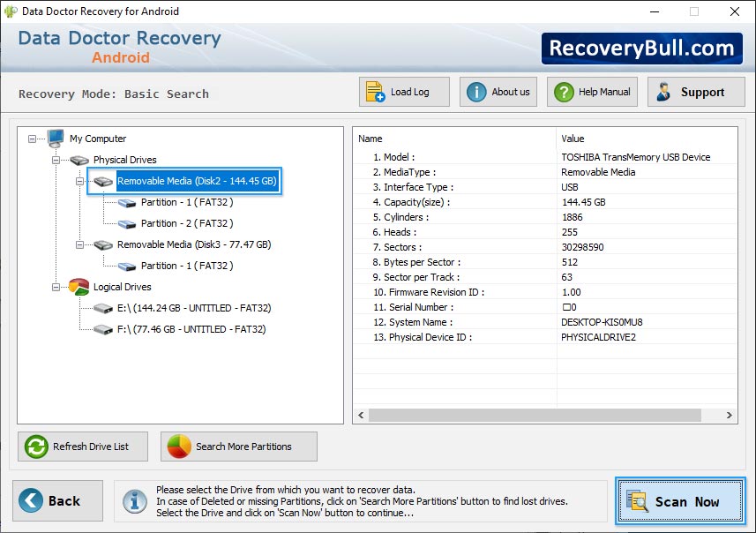The width and height of the screenshot is (756, 533).
Task: Go Back using the Back label
Action: (x=64, y=500)
